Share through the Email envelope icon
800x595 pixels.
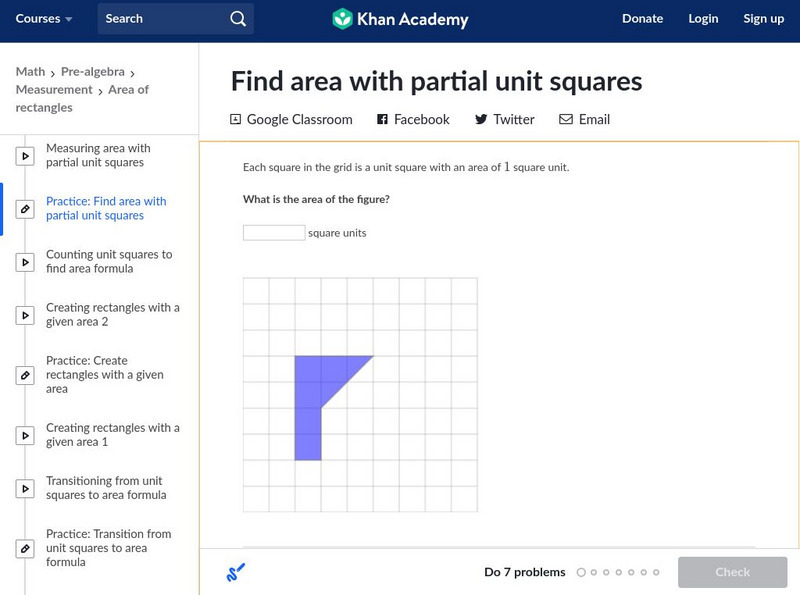click(x=566, y=119)
